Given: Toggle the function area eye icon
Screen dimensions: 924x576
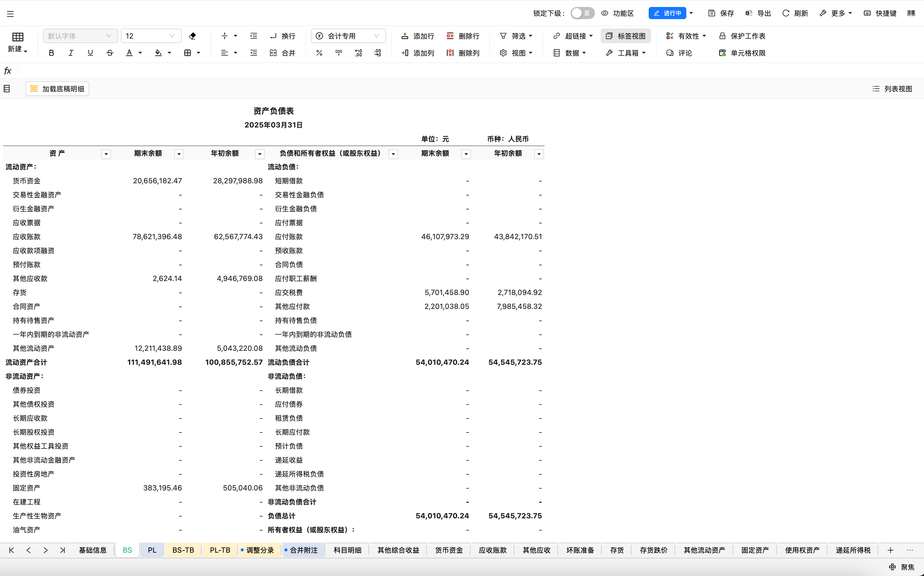Looking at the screenshot, I should point(605,13).
